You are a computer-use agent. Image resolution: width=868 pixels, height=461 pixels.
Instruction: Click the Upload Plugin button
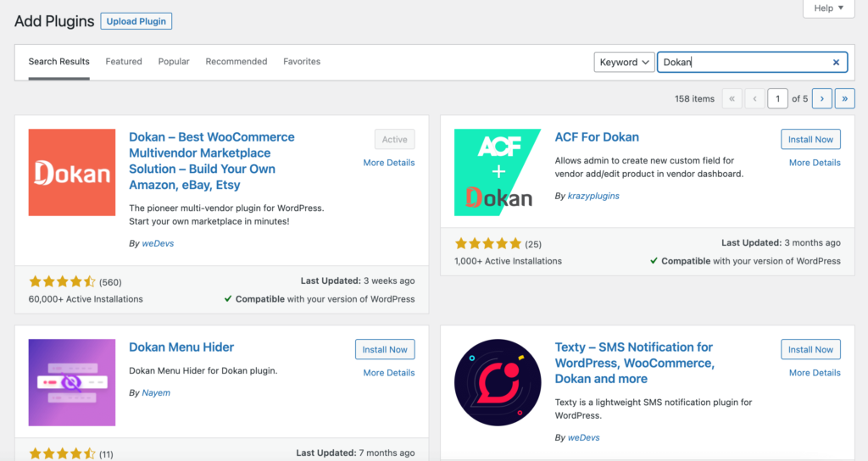[136, 21]
